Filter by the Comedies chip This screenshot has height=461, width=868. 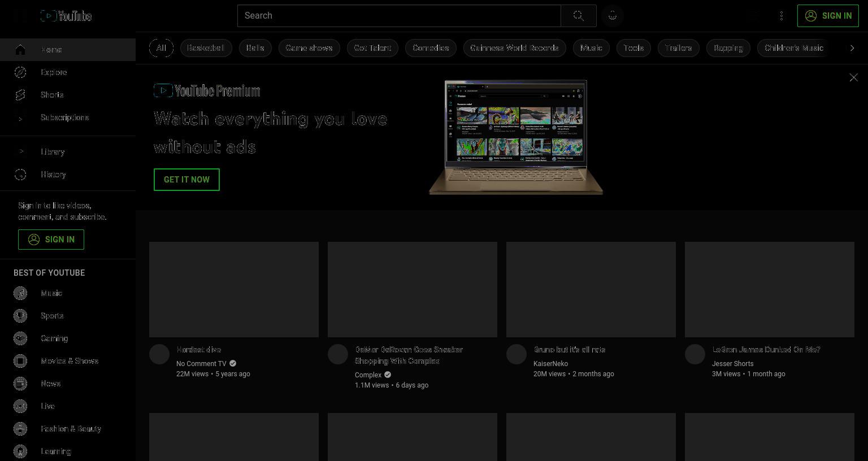(431, 48)
